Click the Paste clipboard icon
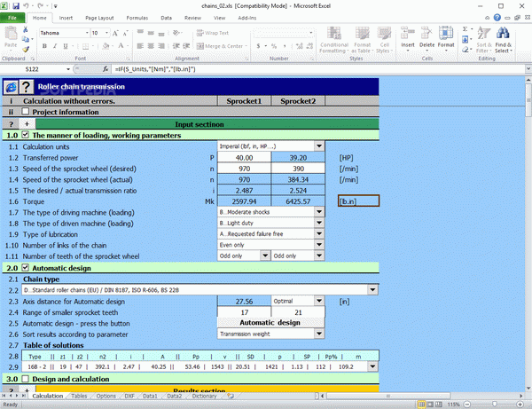 [11, 33]
